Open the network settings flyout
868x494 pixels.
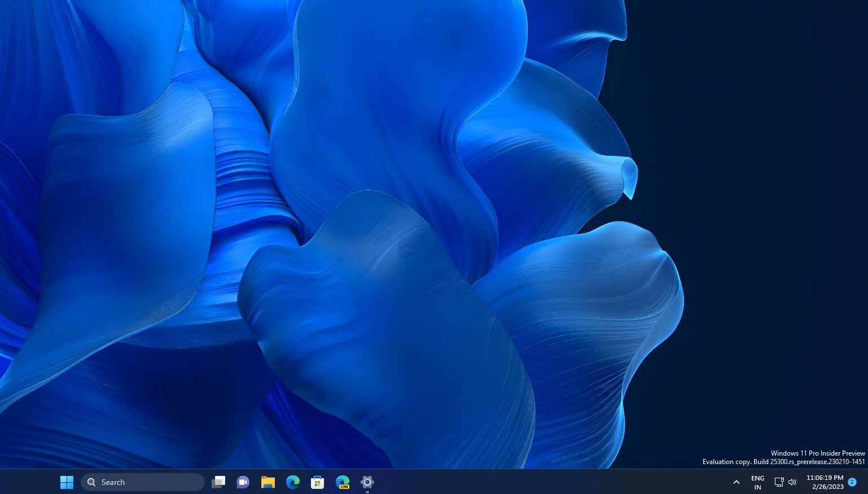click(x=779, y=482)
